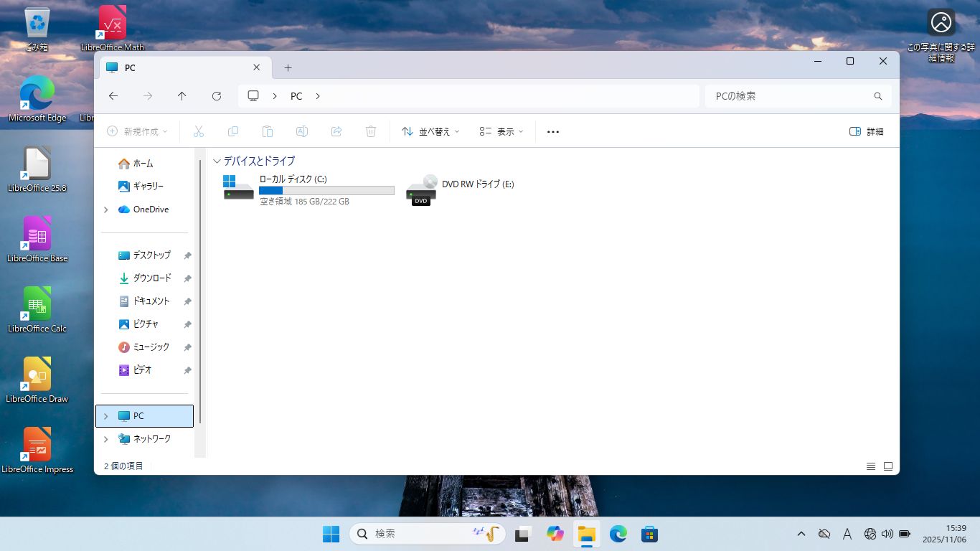Viewport: 980px width, 551px height.
Task: Go up one folder level
Action: (x=182, y=96)
